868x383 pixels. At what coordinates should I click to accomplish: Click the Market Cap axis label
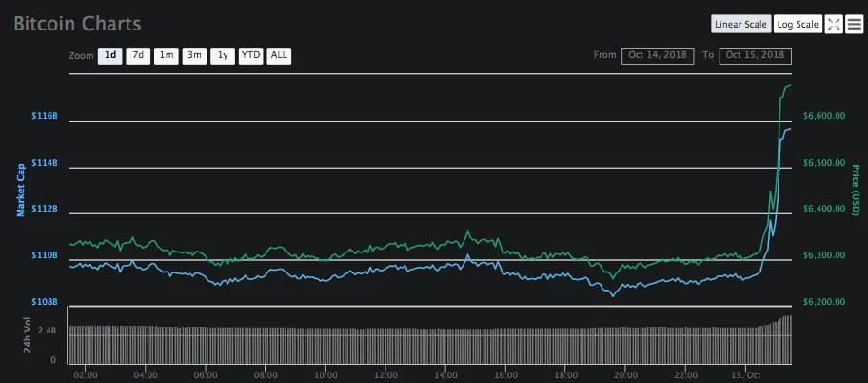(21, 190)
